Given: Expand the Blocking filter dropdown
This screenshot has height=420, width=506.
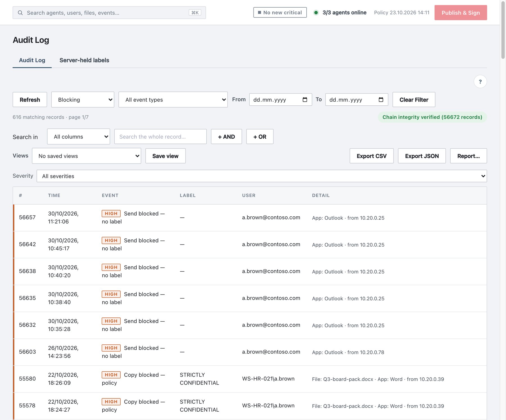Looking at the screenshot, I should pyautogui.click(x=83, y=99).
